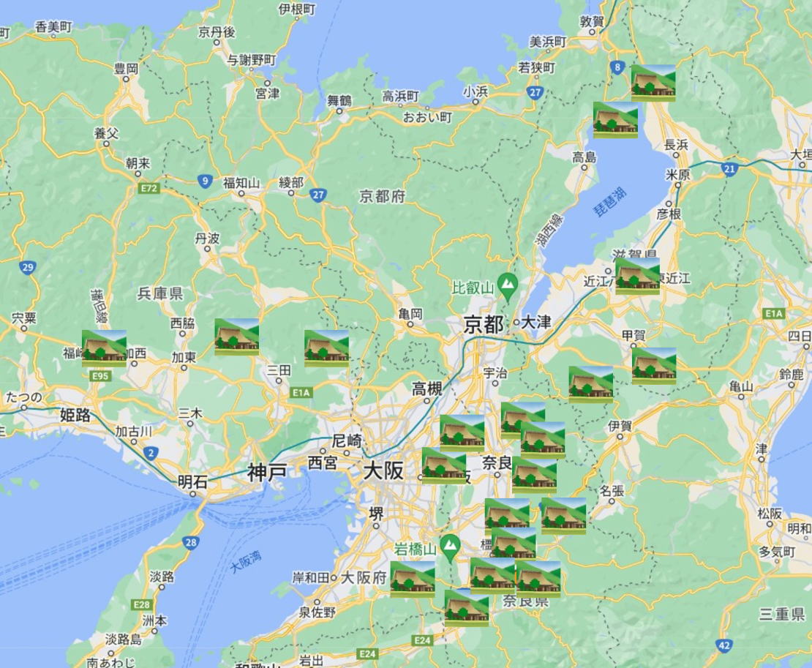Click the 京都府 prefecture label
This screenshot has height=668, width=812.
[382, 196]
